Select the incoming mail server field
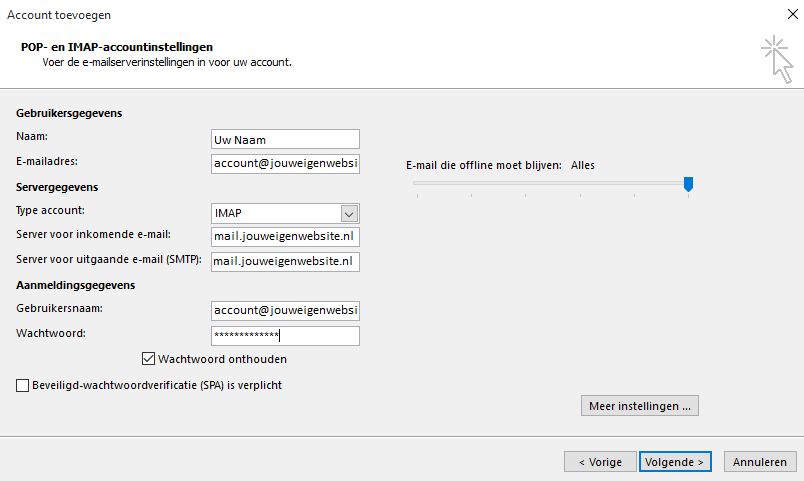This screenshot has width=804, height=481. (x=285, y=237)
